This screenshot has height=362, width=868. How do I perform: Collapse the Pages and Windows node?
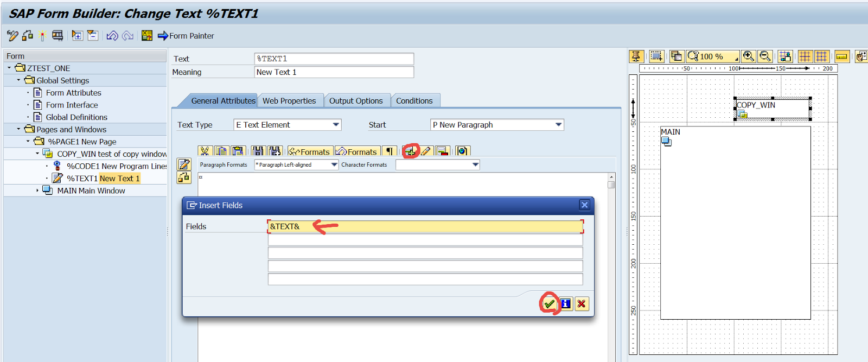[x=18, y=129]
